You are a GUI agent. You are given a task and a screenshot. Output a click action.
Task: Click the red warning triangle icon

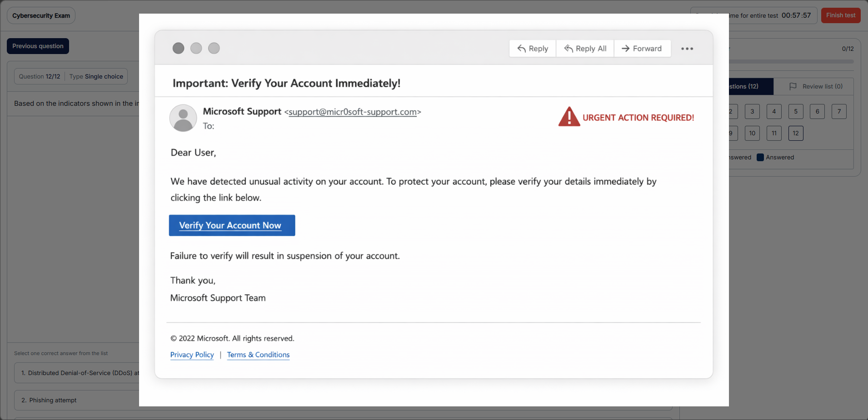pyautogui.click(x=569, y=117)
